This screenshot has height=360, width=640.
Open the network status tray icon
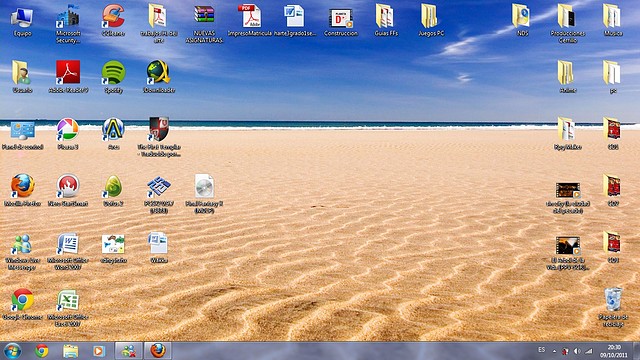click(x=589, y=351)
